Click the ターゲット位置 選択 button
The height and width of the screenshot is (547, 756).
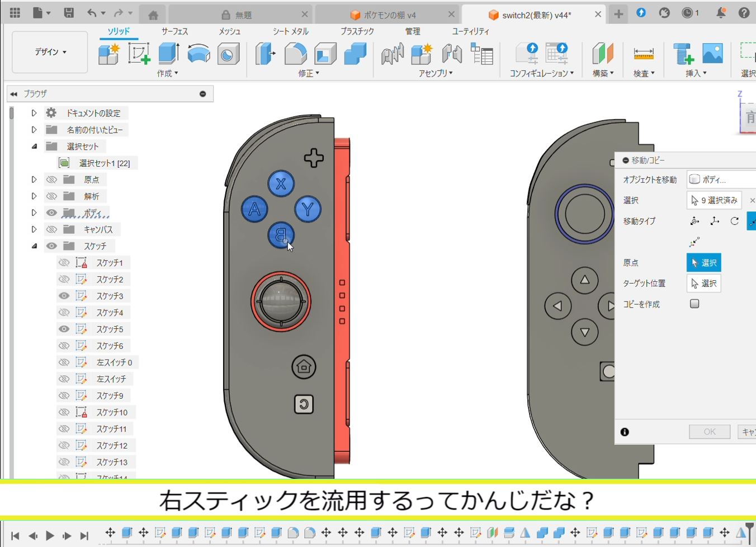pyautogui.click(x=703, y=283)
